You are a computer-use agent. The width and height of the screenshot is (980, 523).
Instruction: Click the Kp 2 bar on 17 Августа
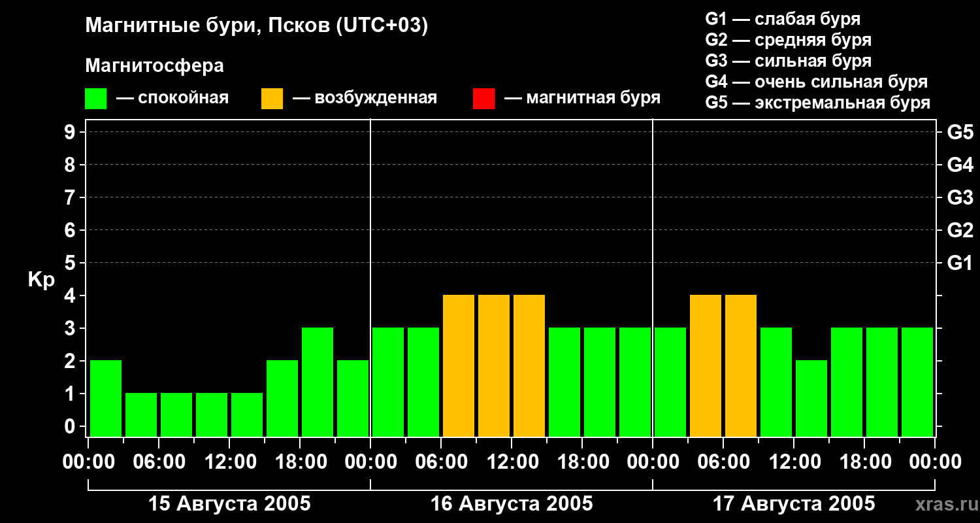tap(811, 398)
